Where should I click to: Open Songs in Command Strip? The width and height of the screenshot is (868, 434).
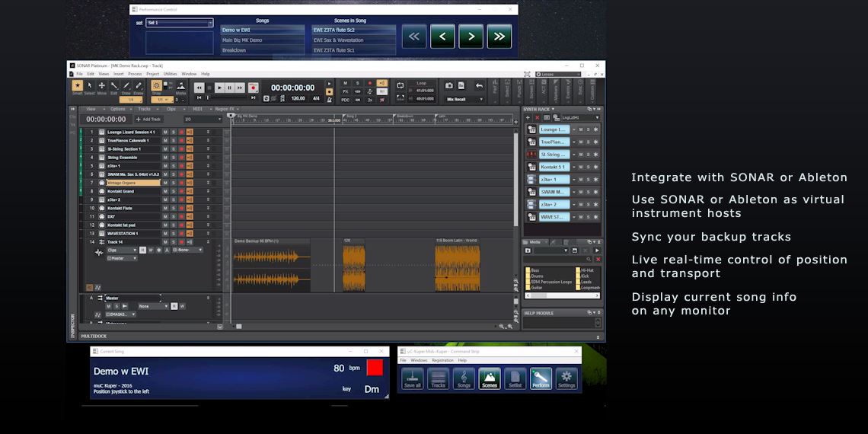click(464, 378)
